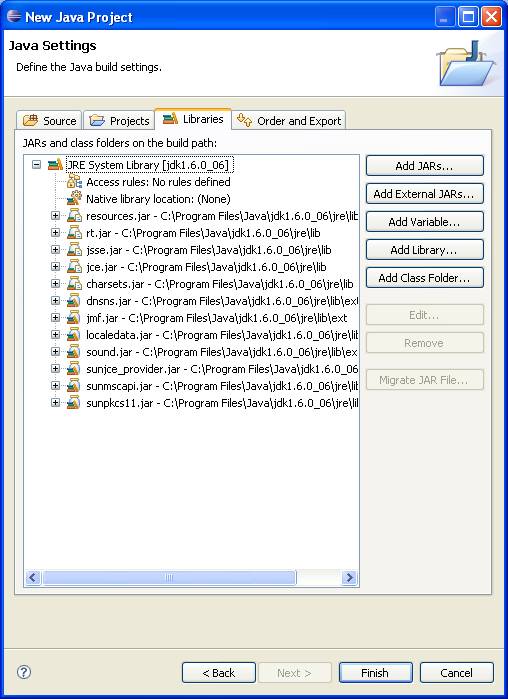Collapse the JRE System Library node
The height and width of the screenshot is (699, 508).
pyautogui.click(x=37, y=165)
